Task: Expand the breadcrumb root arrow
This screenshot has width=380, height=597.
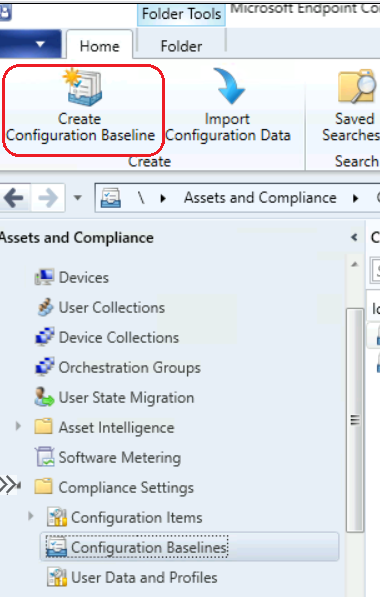Action: click(163, 198)
